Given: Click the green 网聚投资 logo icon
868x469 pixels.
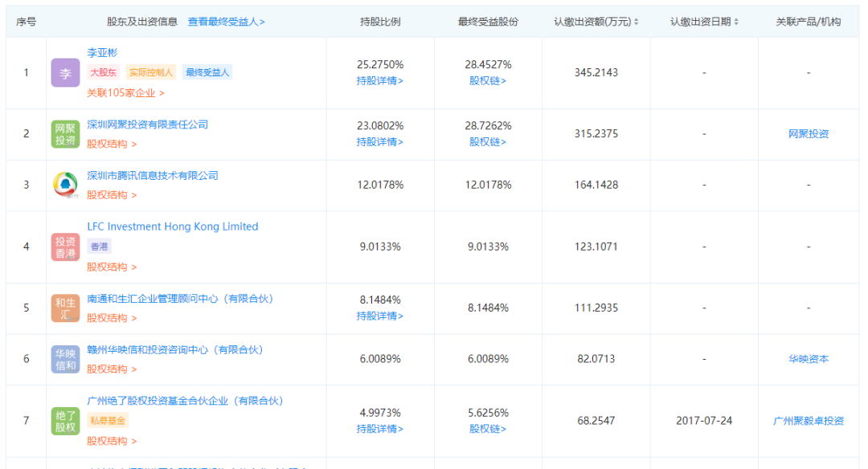Looking at the screenshot, I should [65, 134].
